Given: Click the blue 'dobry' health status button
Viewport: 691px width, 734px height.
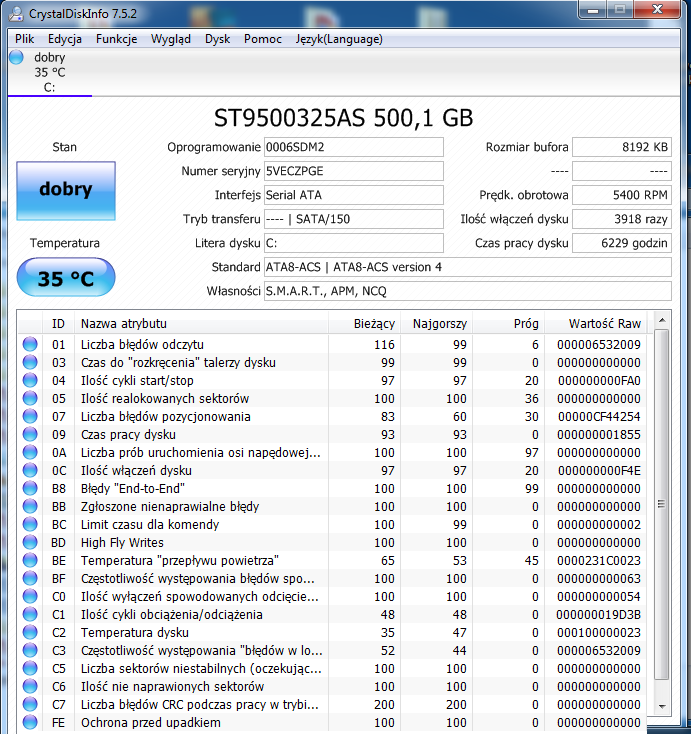Looking at the screenshot, I should click(66, 191).
